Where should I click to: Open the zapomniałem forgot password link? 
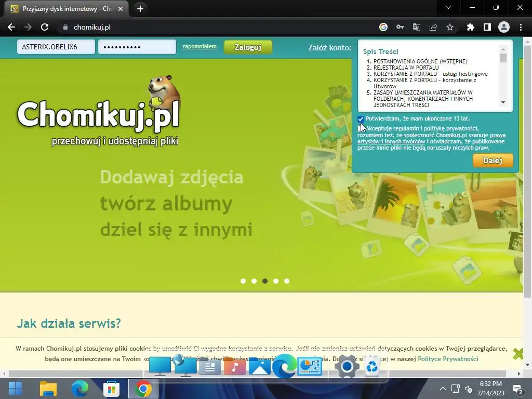(199, 46)
